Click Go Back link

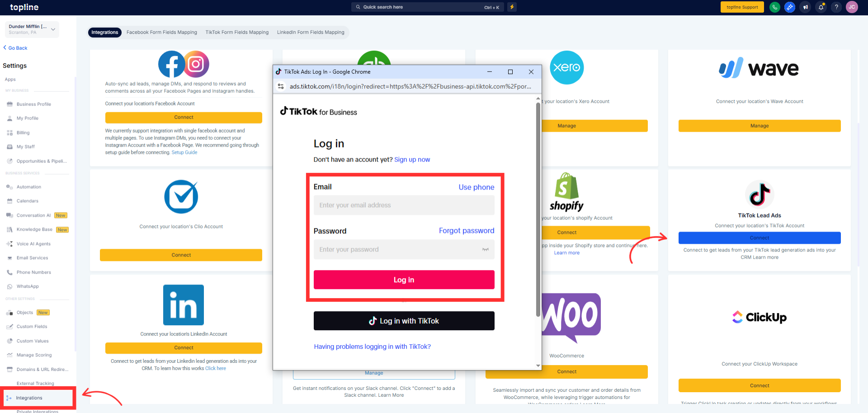click(15, 48)
